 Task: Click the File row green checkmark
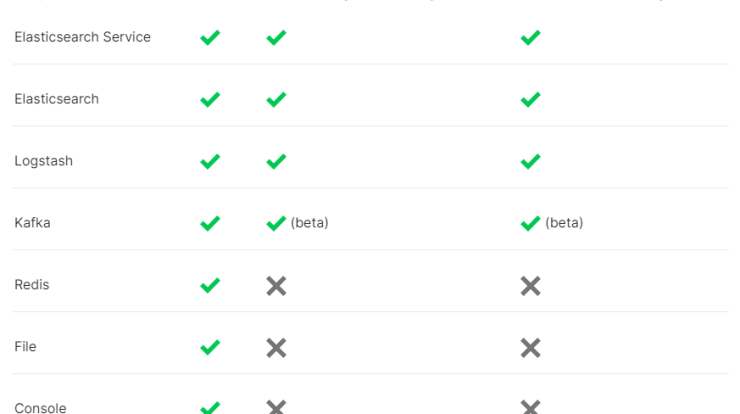210,347
